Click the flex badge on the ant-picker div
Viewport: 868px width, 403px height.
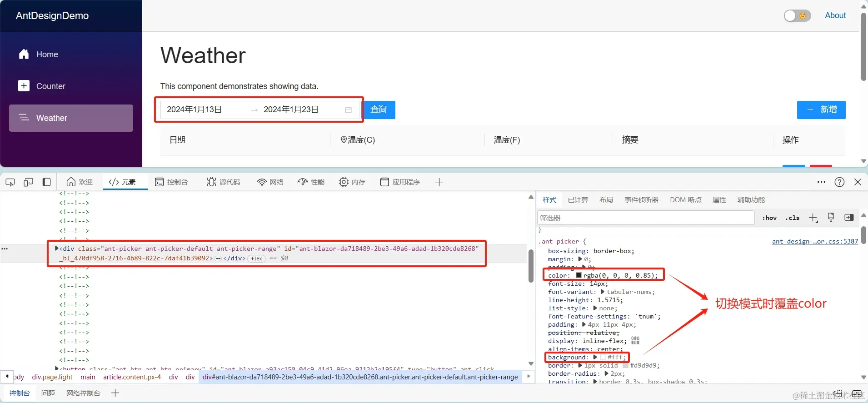[257, 259]
